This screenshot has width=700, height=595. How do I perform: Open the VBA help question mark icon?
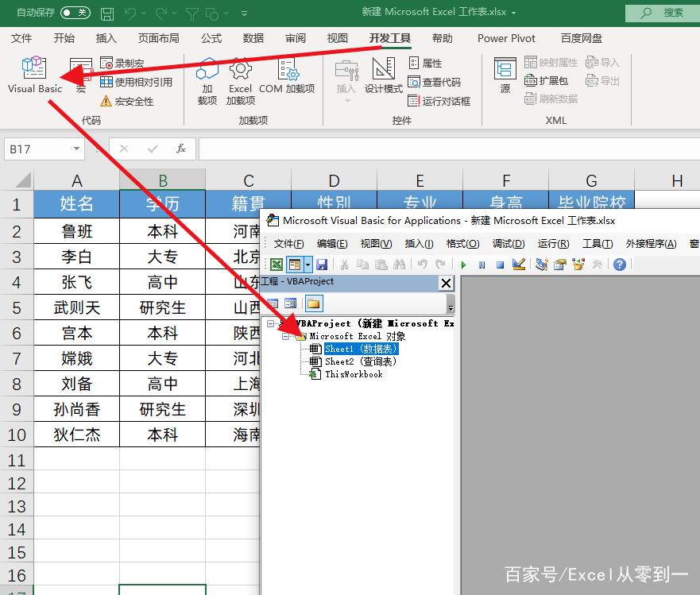pos(620,265)
